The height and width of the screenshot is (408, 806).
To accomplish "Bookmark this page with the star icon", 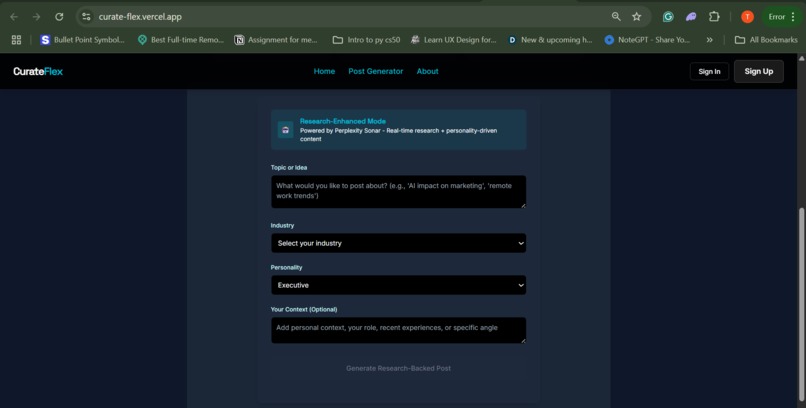I will pos(636,17).
